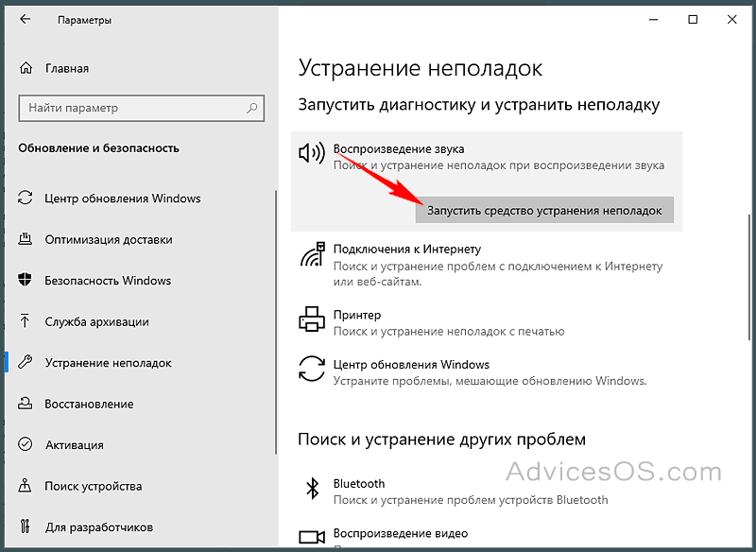756x552 pixels.
Task: Go to Активация page
Action: [x=75, y=445]
